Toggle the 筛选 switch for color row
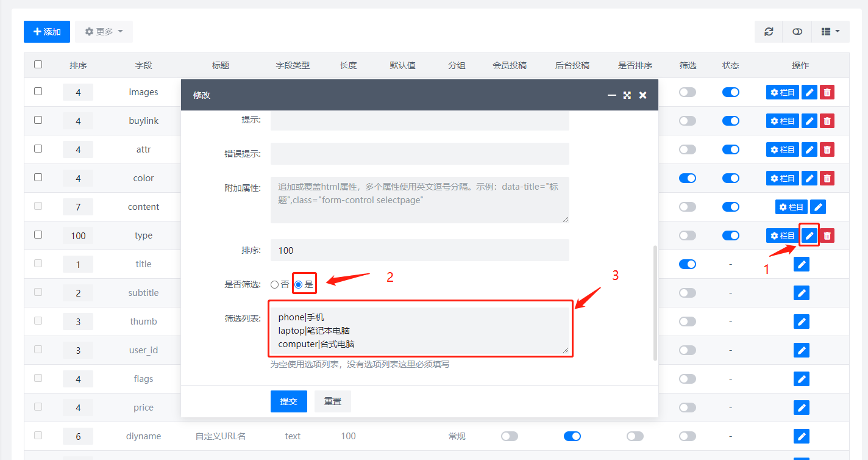Screen dimensions: 868x460 click(688, 178)
